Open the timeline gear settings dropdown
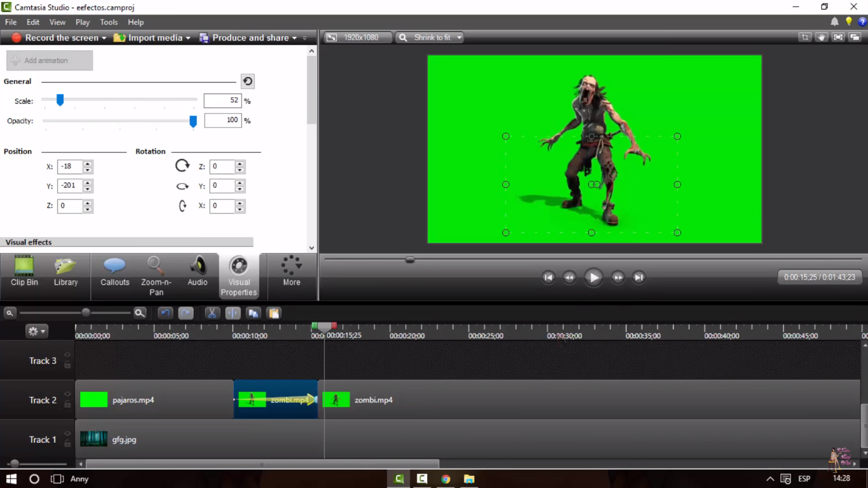 coord(36,331)
